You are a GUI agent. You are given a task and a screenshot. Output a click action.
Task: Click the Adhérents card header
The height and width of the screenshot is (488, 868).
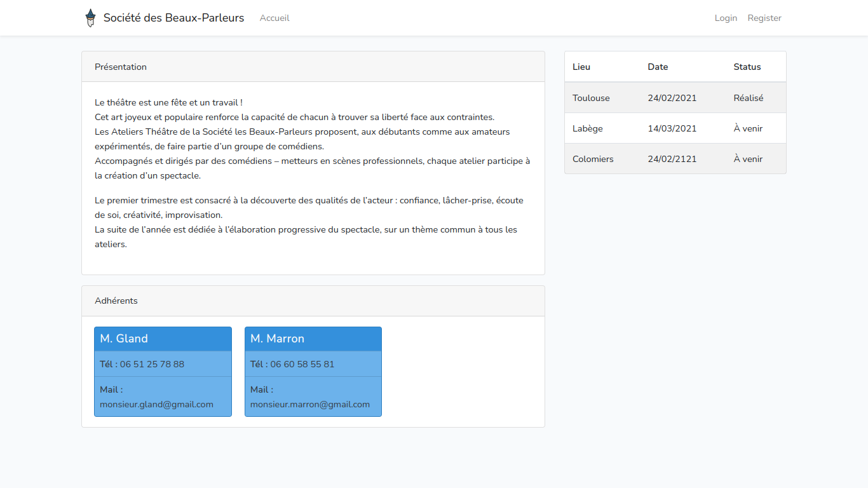point(313,301)
